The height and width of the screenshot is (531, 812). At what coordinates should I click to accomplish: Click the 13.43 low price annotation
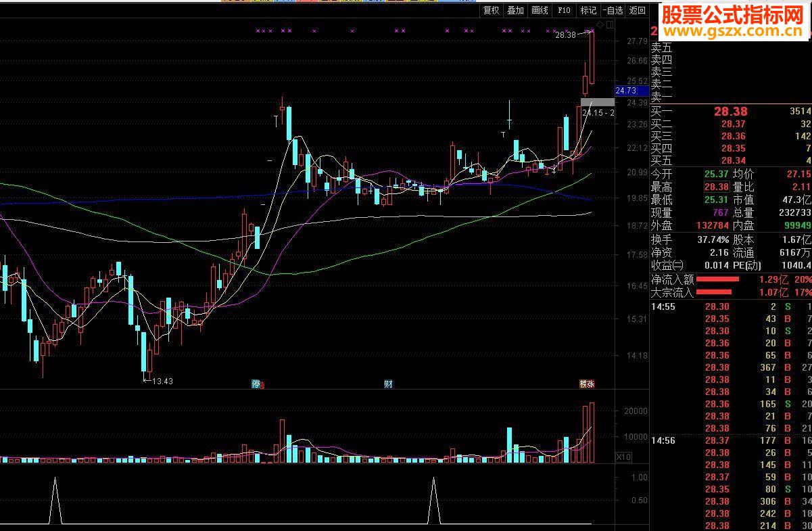(x=162, y=382)
